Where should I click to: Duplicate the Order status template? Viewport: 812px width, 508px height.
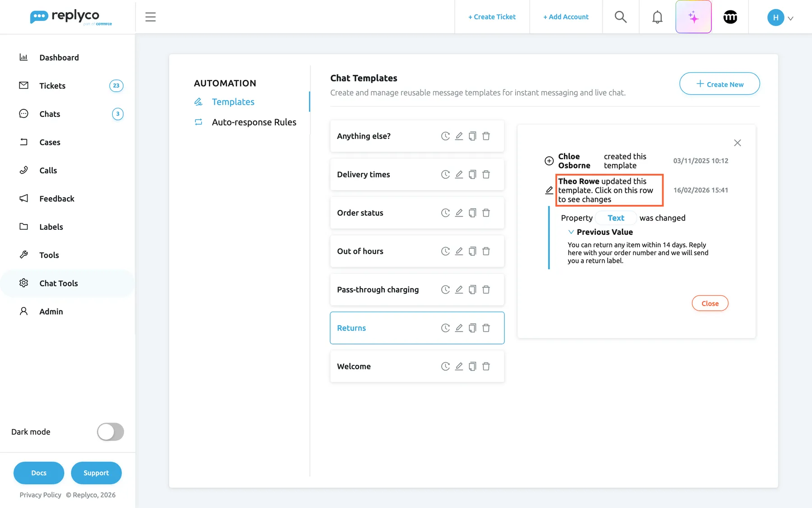tap(472, 213)
